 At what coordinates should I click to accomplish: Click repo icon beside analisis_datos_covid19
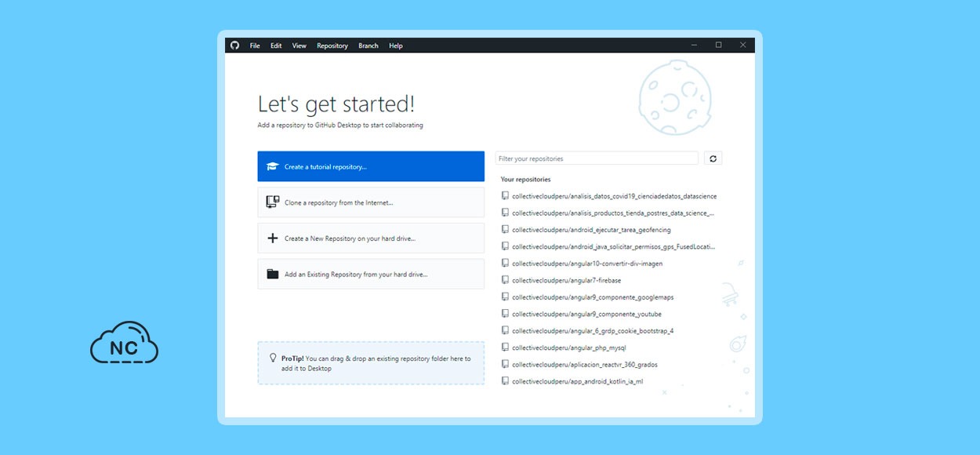tap(505, 196)
